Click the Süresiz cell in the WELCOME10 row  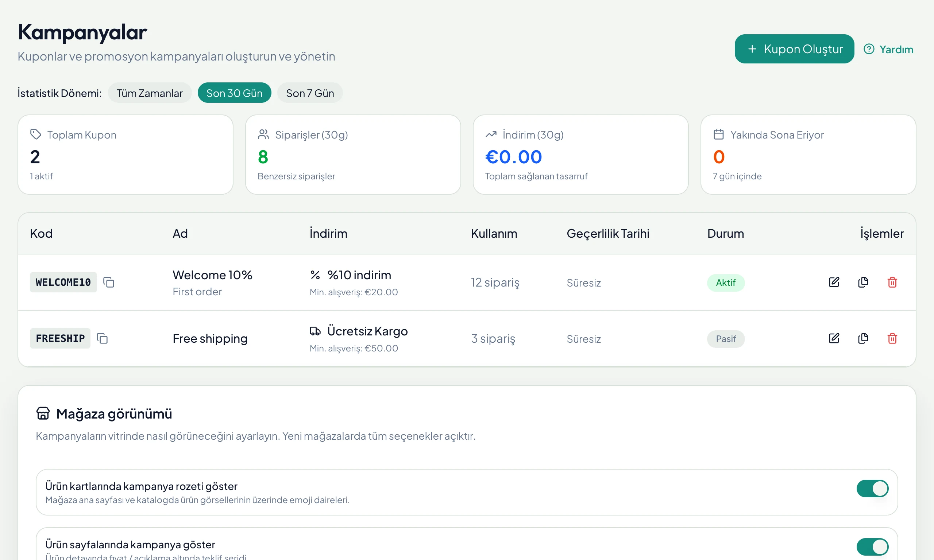click(x=584, y=283)
